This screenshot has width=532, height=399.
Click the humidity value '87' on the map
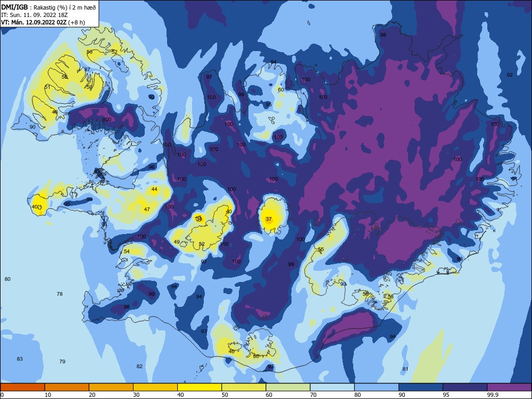(88, 70)
